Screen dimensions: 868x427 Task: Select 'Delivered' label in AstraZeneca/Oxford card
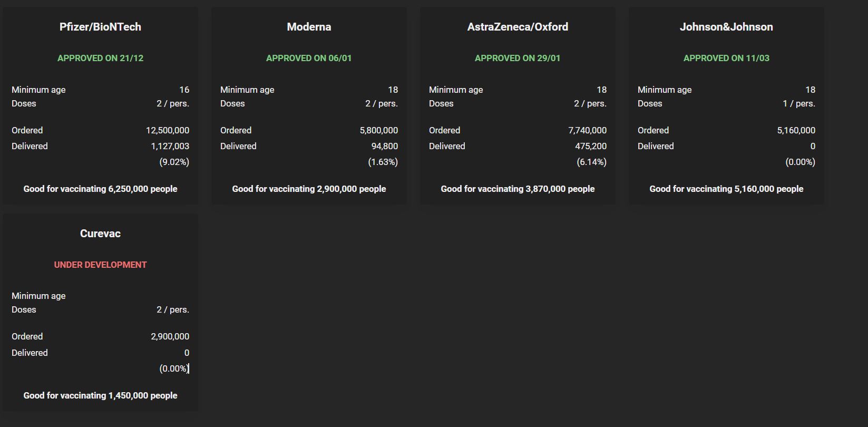pos(447,146)
